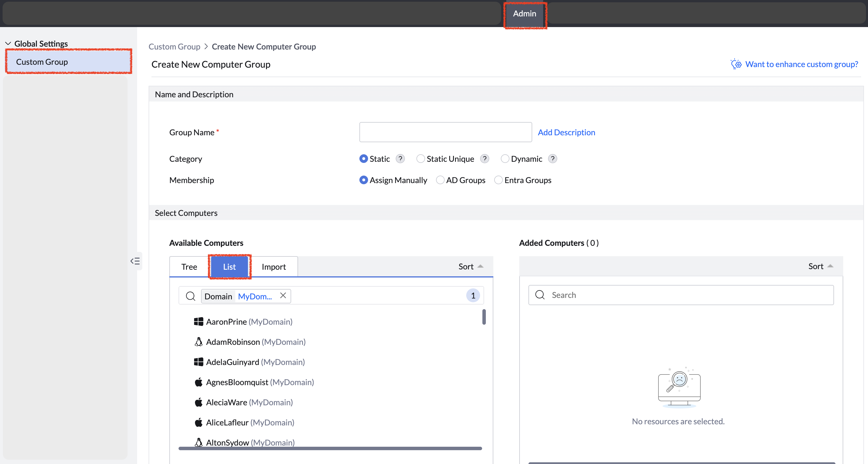Click the Linux icon next to AdamRobinson

coord(198,342)
